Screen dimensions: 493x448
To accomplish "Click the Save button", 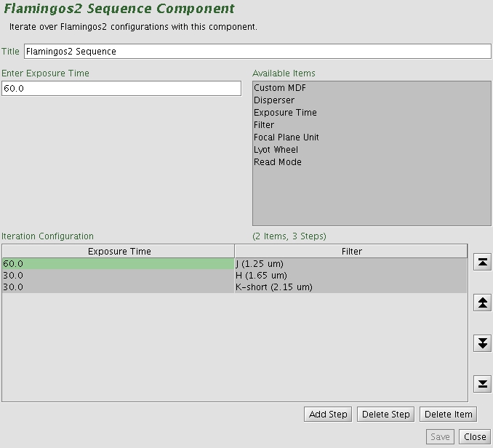I will point(440,436).
